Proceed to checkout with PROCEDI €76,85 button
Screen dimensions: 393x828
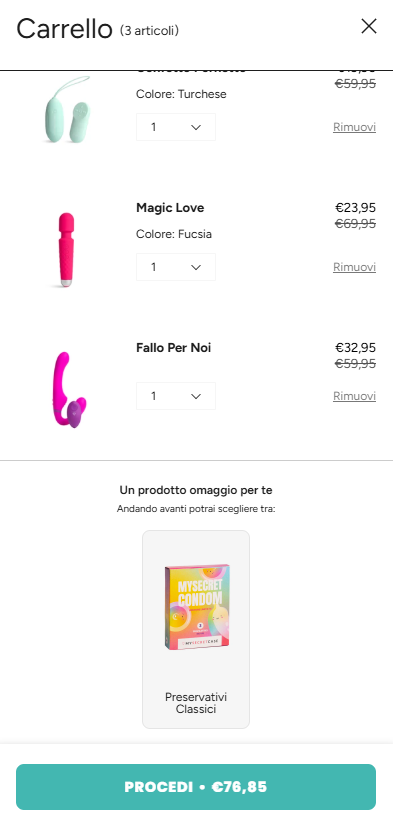tap(196, 787)
